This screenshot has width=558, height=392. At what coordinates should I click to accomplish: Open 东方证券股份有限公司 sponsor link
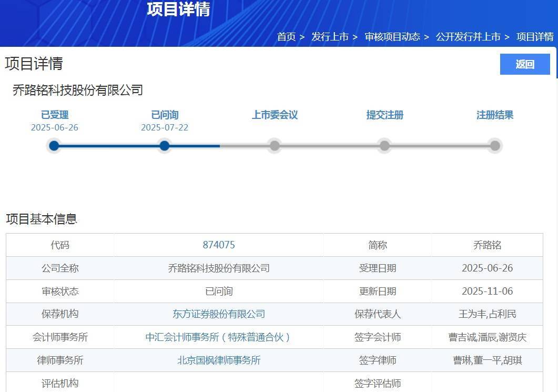point(219,314)
